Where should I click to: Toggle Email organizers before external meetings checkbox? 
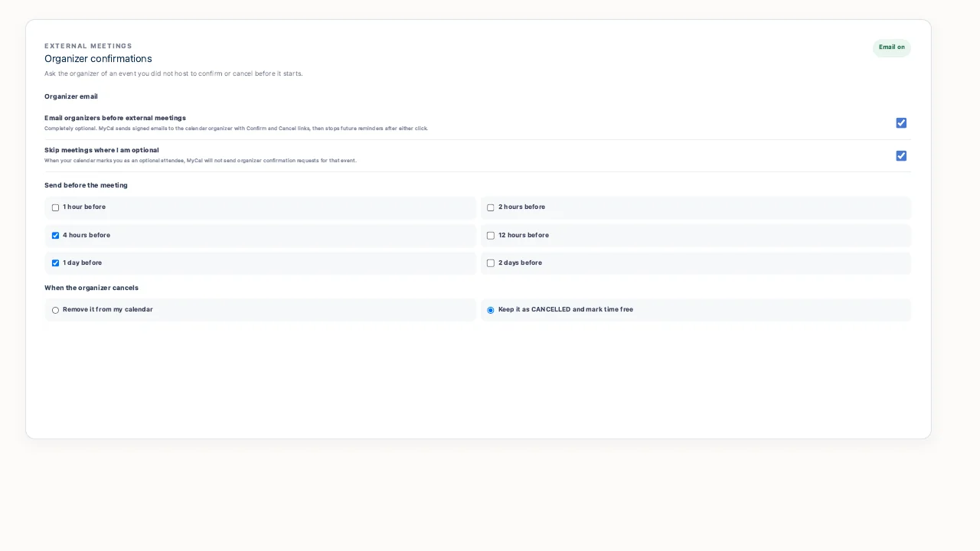pos(901,123)
